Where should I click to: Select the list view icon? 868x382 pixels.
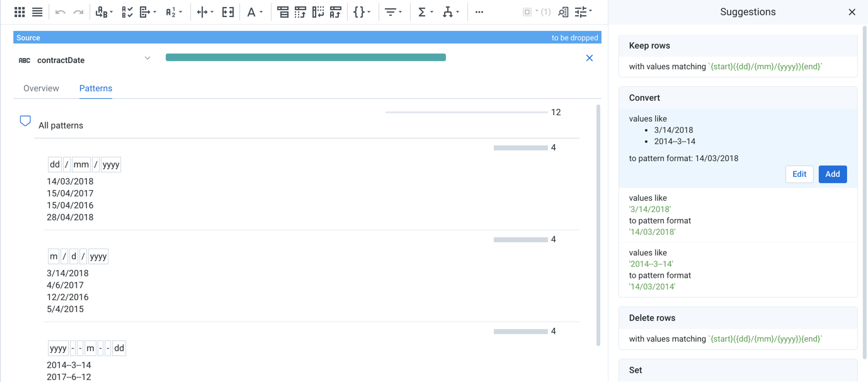(37, 11)
